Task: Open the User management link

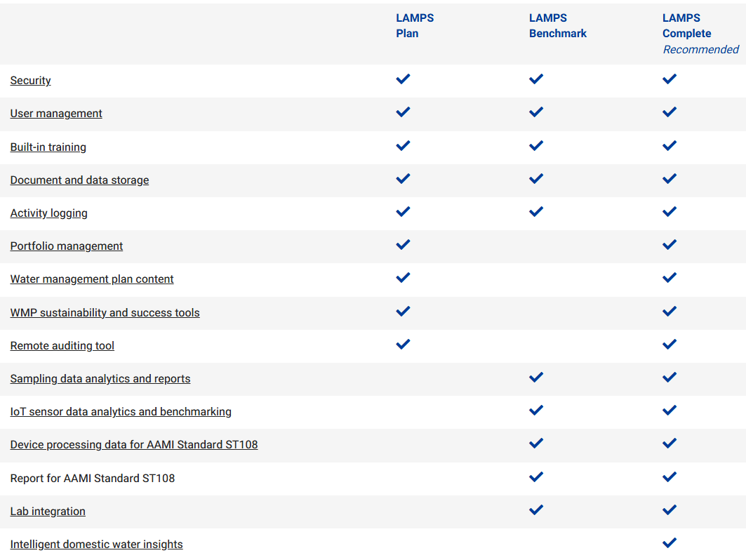Action: 56,114
